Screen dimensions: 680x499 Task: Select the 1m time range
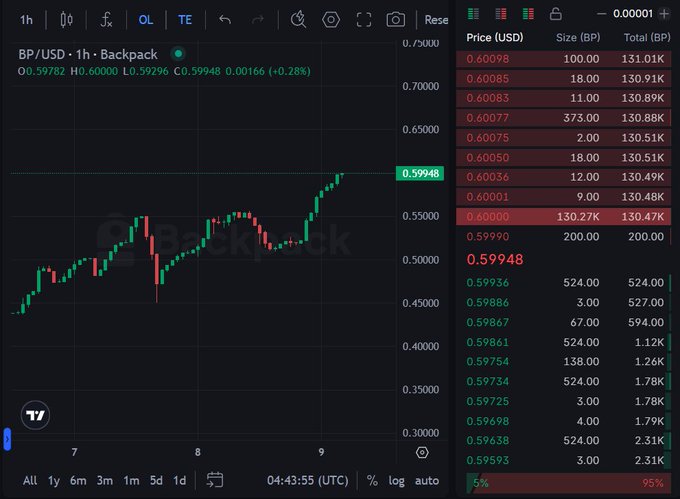[131, 480]
